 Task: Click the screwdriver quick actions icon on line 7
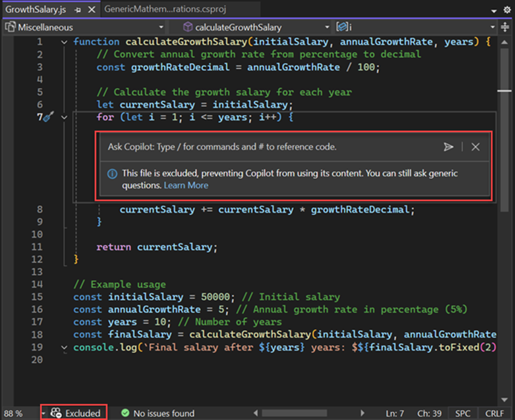[48, 117]
